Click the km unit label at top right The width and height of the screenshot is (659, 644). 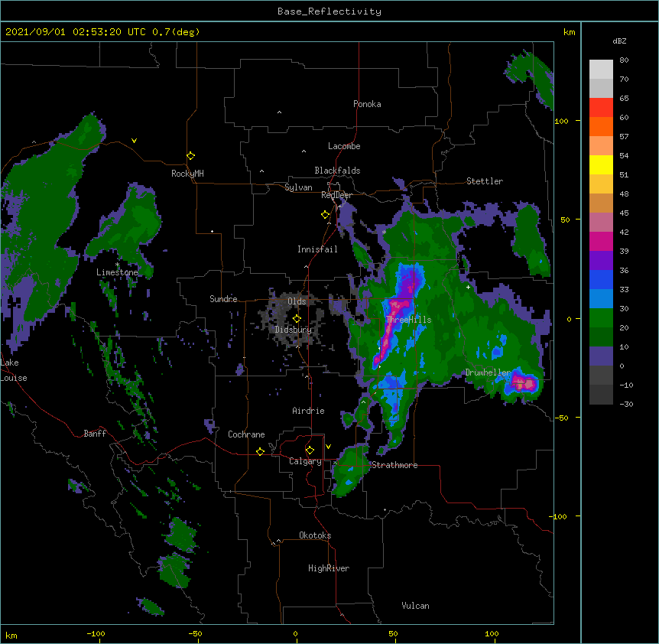tap(570, 32)
